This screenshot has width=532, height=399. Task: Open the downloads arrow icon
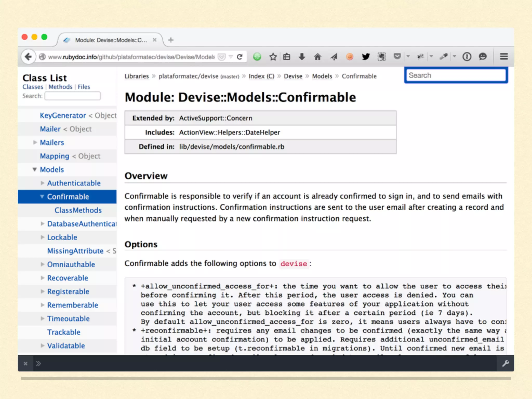(x=302, y=57)
